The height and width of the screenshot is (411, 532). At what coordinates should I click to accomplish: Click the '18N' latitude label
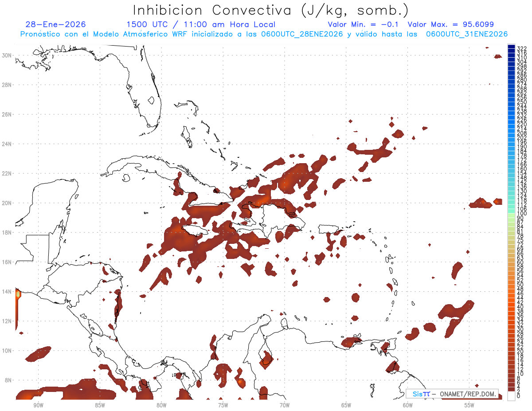tap(7, 232)
